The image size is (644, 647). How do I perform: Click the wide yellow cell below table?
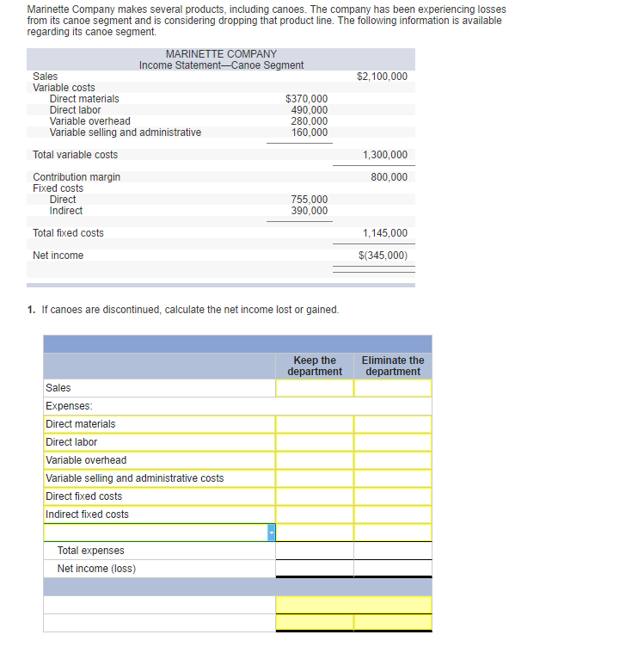353,605
